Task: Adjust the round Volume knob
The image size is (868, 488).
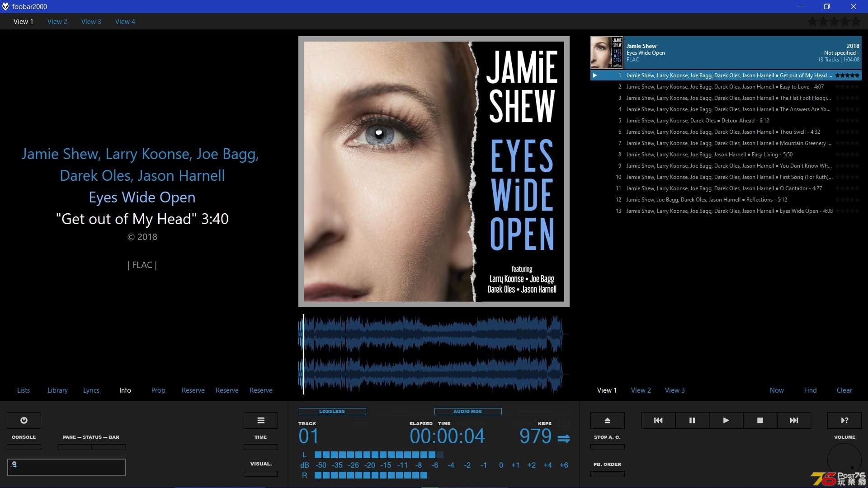Action: (844, 460)
